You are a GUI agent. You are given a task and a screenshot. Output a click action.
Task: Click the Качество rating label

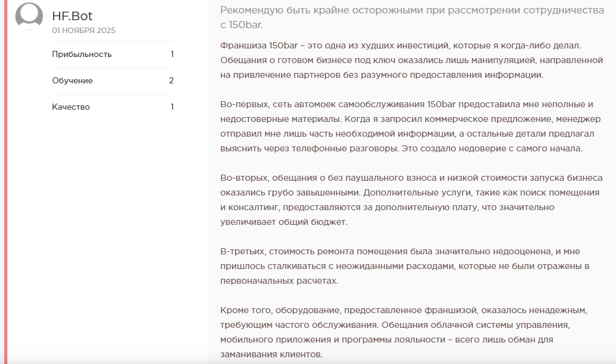[71, 107]
